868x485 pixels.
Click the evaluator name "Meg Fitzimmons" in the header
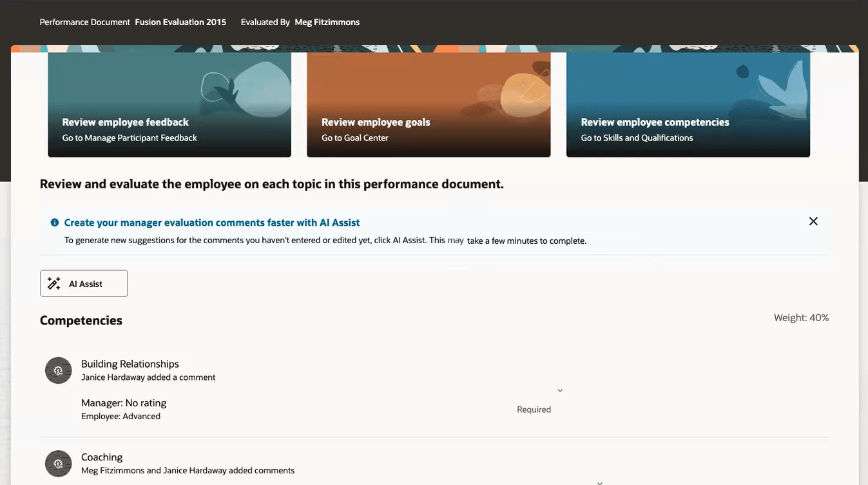click(x=327, y=22)
